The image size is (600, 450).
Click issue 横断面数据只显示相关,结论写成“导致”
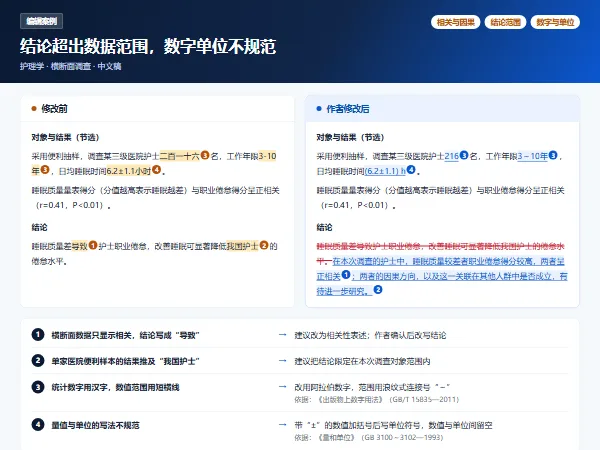(x=126, y=335)
